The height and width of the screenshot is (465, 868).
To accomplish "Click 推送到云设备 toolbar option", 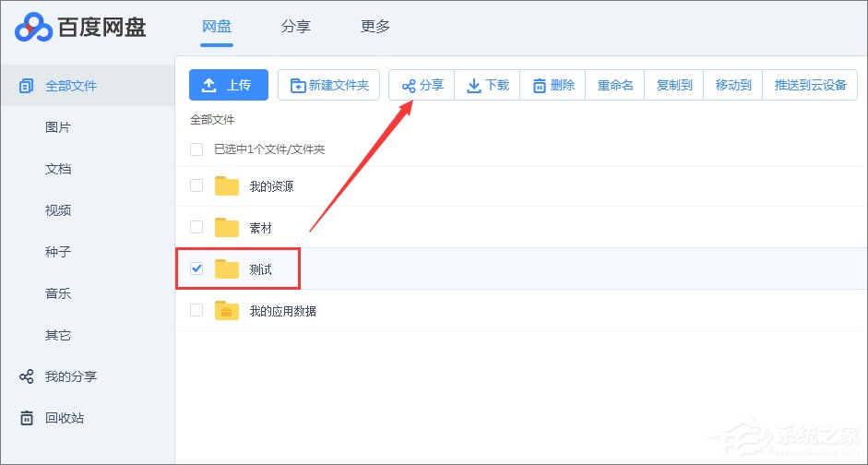I will click(x=810, y=85).
